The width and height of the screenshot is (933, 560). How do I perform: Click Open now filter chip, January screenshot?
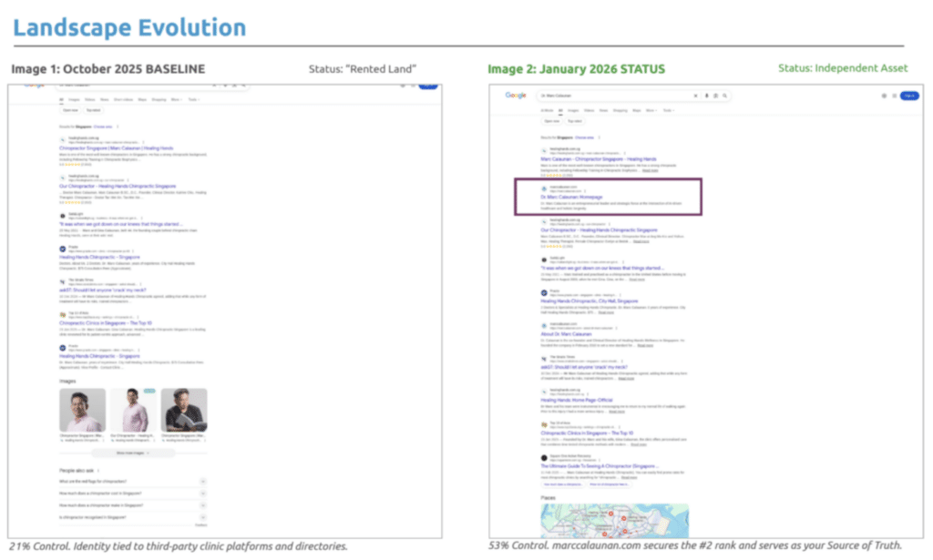click(x=551, y=121)
